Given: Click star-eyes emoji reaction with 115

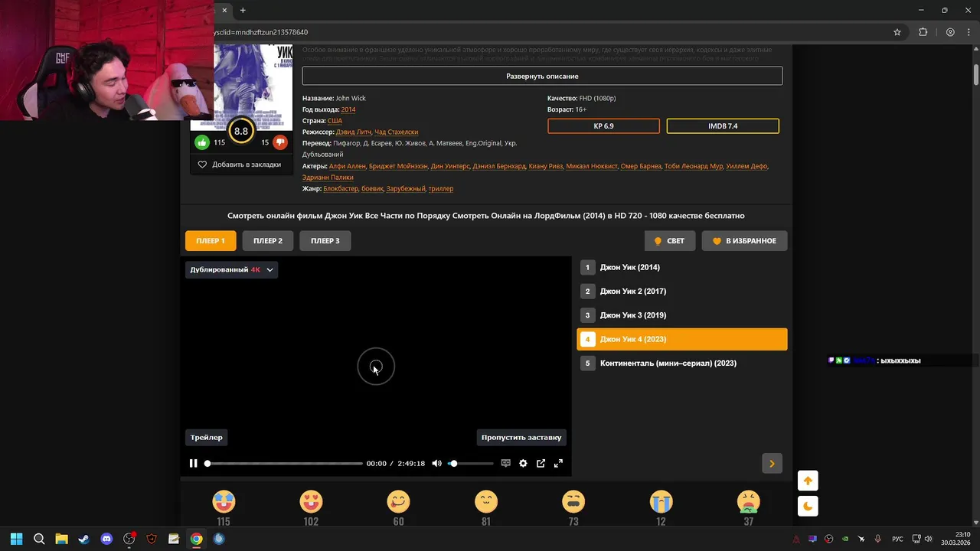Looking at the screenshot, I should pyautogui.click(x=224, y=501).
